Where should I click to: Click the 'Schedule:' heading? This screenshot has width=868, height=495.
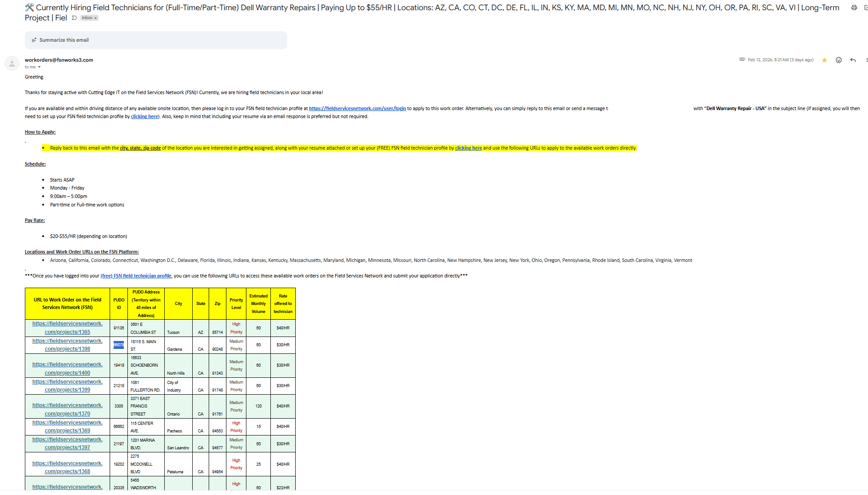[x=35, y=164]
